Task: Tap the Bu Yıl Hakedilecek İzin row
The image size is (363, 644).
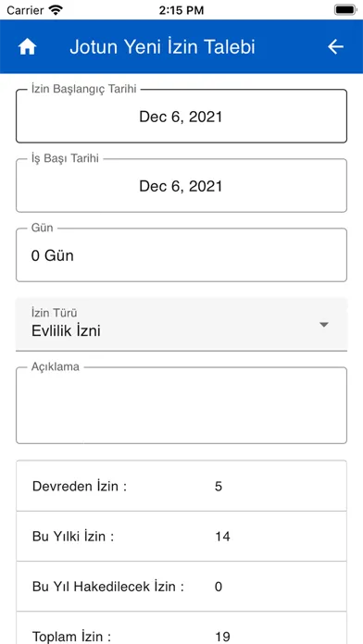Action: [x=181, y=587]
